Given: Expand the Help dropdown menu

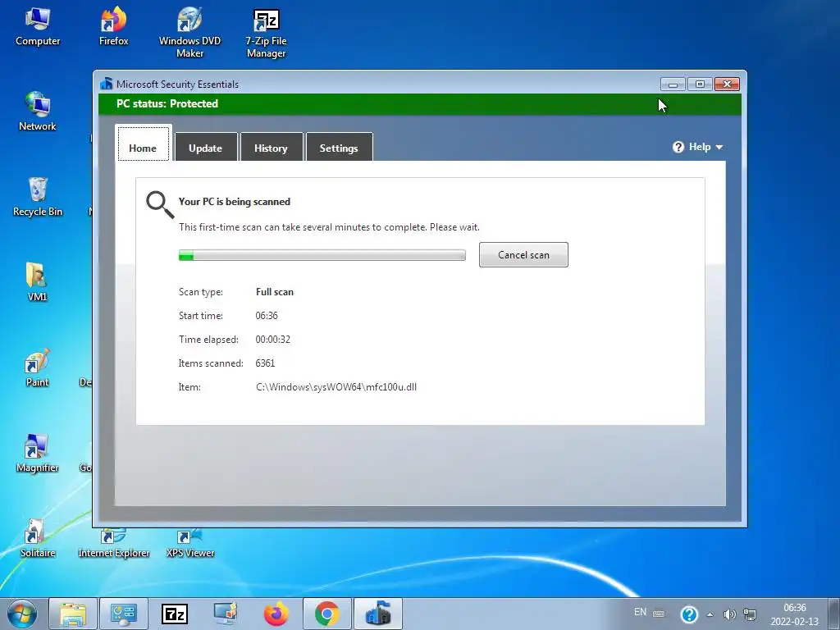Looking at the screenshot, I should 697,147.
